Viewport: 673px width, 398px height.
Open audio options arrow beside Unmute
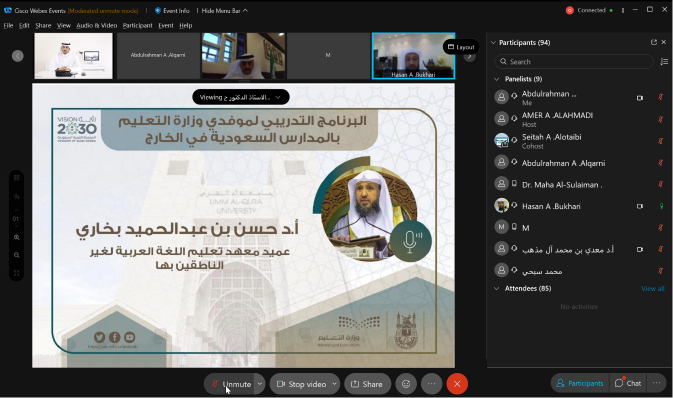click(260, 384)
